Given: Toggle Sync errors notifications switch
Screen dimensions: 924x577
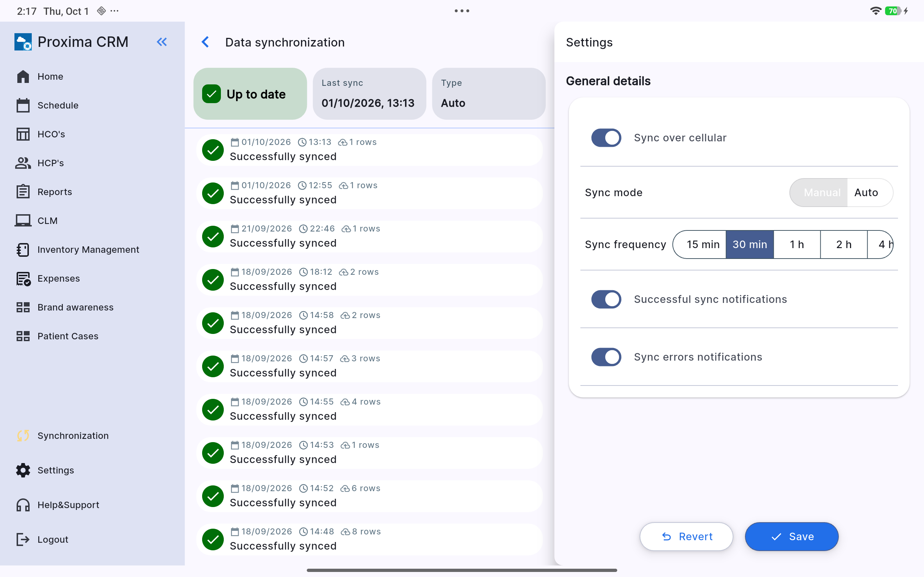Looking at the screenshot, I should pyautogui.click(x=606, y=357).
